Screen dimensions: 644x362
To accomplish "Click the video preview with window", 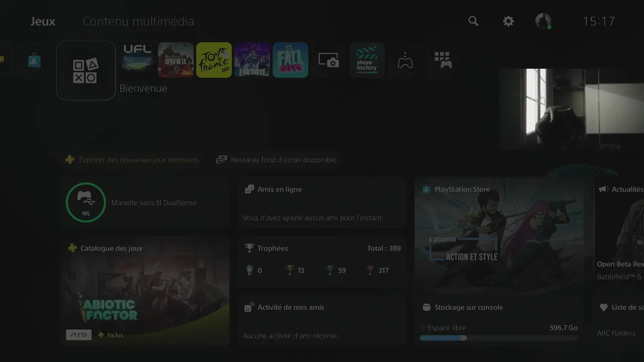I will [572, 109].
